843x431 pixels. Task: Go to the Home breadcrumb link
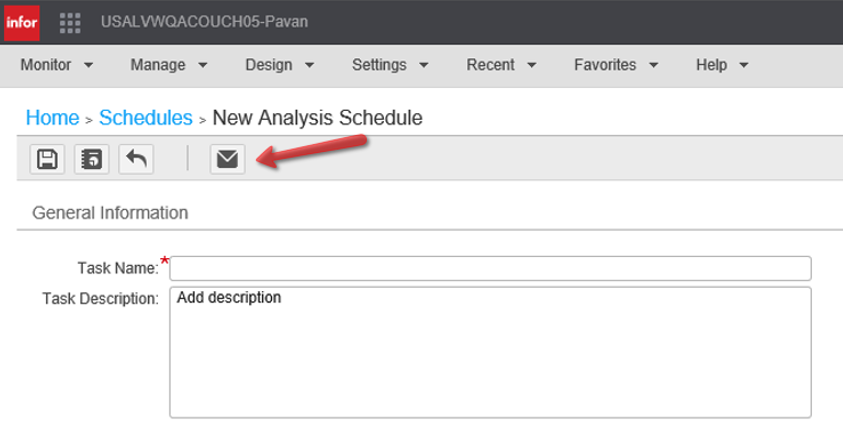(x=53, y=118)
